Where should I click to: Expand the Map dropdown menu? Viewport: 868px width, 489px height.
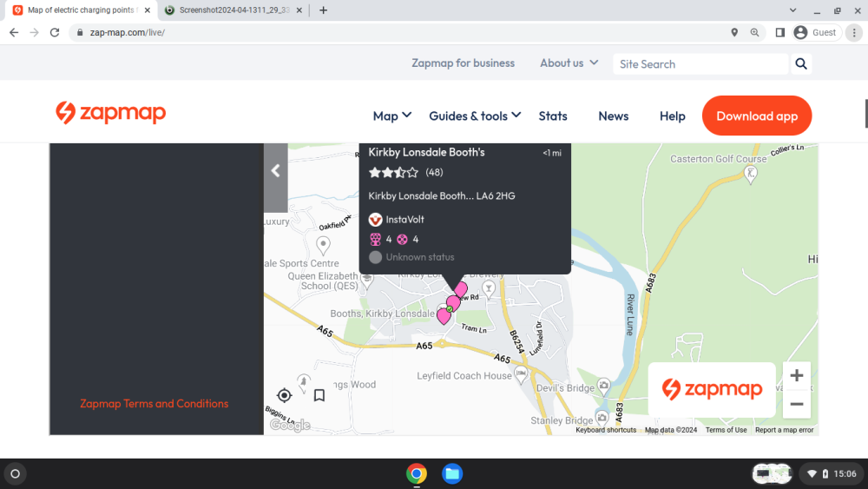[x=392, y=116]
